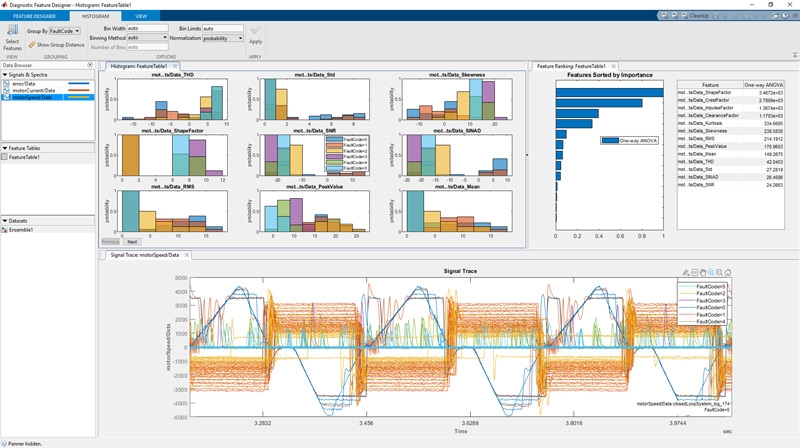Click the Next button below histograms
800x448 pixels.
132,242
